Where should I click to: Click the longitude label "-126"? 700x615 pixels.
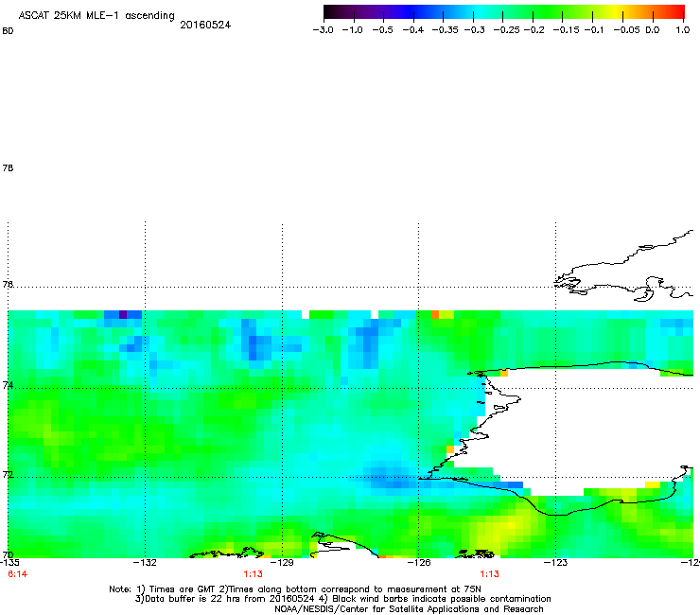pyautogui.click(x=419, y=563)
